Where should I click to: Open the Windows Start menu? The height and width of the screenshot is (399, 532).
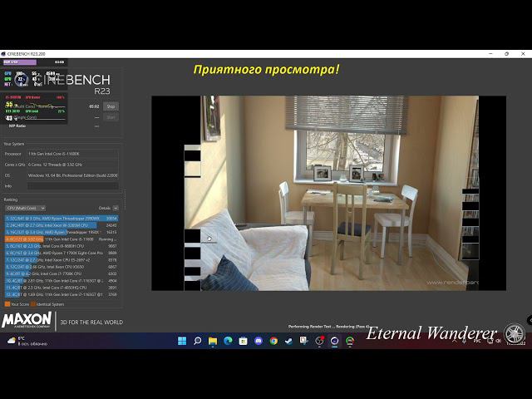point(182,341)
